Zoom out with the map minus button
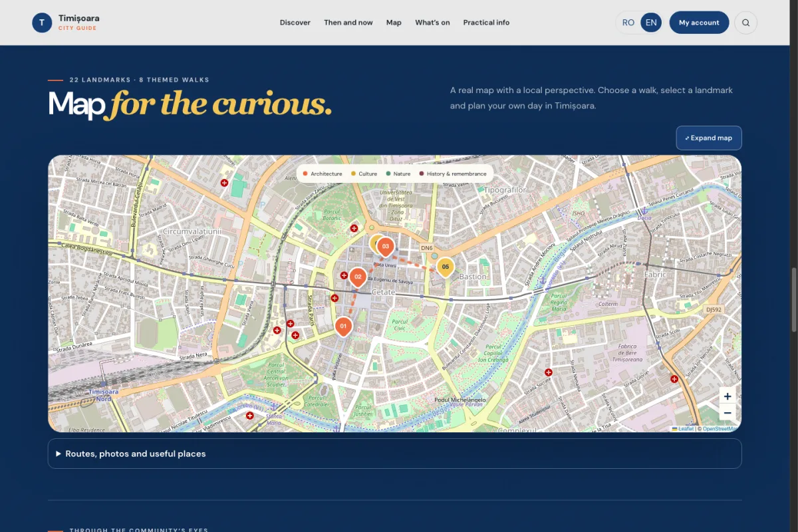Screen dimensions: 798x532 pos(728,413)
